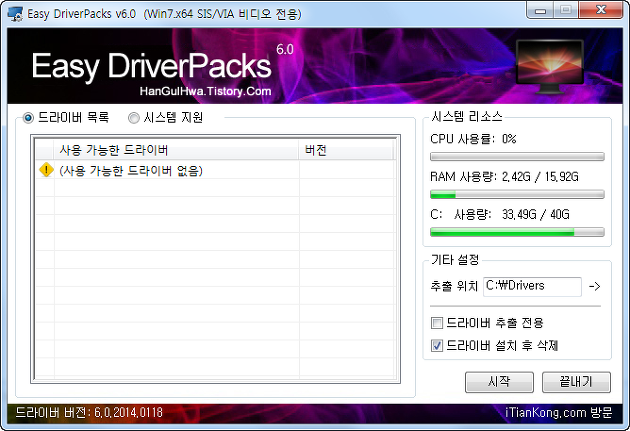Click the CPU 사용률: 0% label
The height and width of the screenshot is (431, 630).
tap(473, 139)
